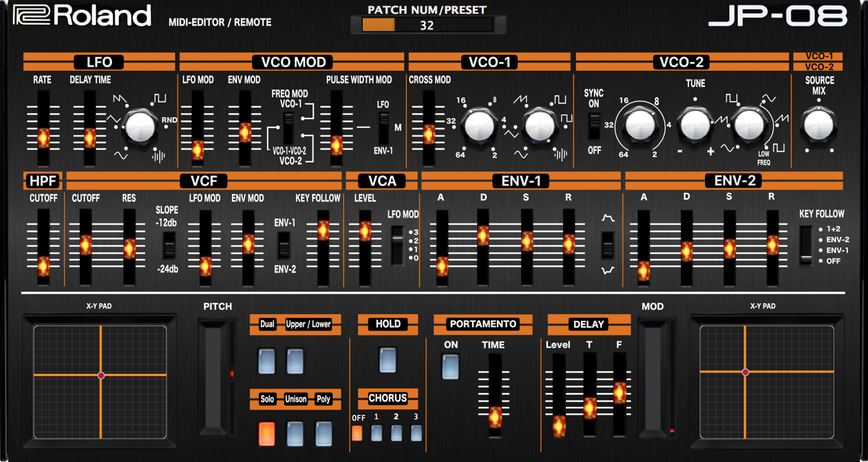Click the VCF LFO MOD slider
This screenshot has height=462, width=868.
(205, 247)
